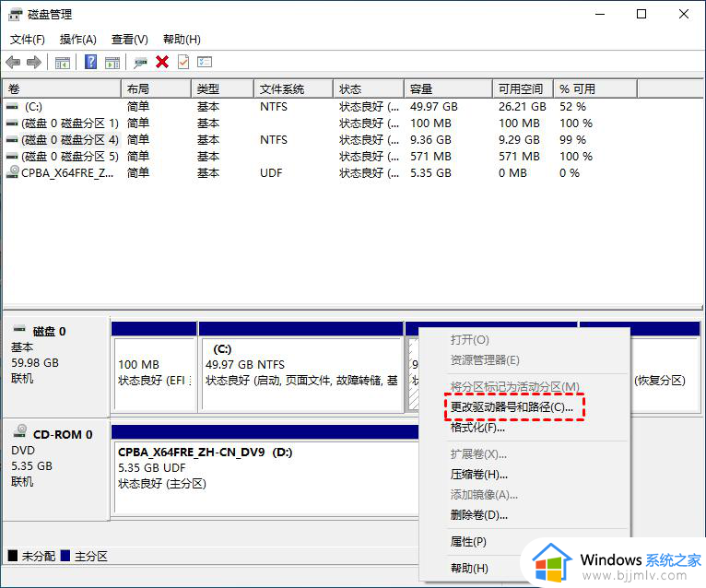
Task: Choose 更改驱动器号和路径(C)... from context menu
Action: tap(512, 407)
